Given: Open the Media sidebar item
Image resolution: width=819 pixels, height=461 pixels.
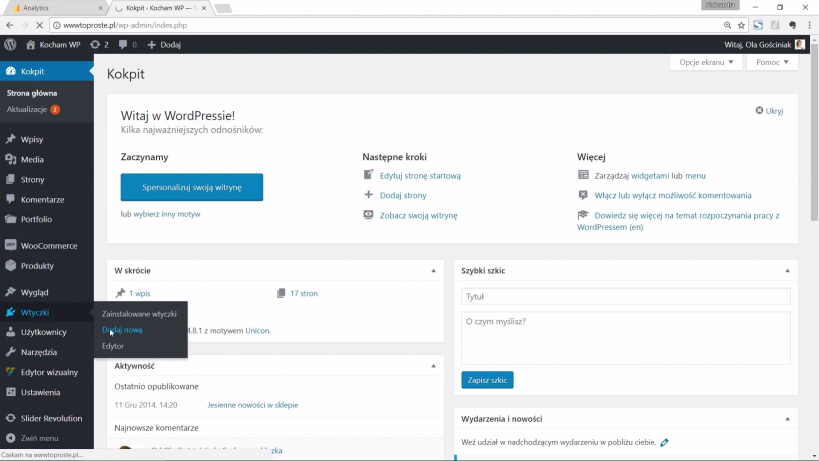Looking at the screenshot, I should click(32, 160).
